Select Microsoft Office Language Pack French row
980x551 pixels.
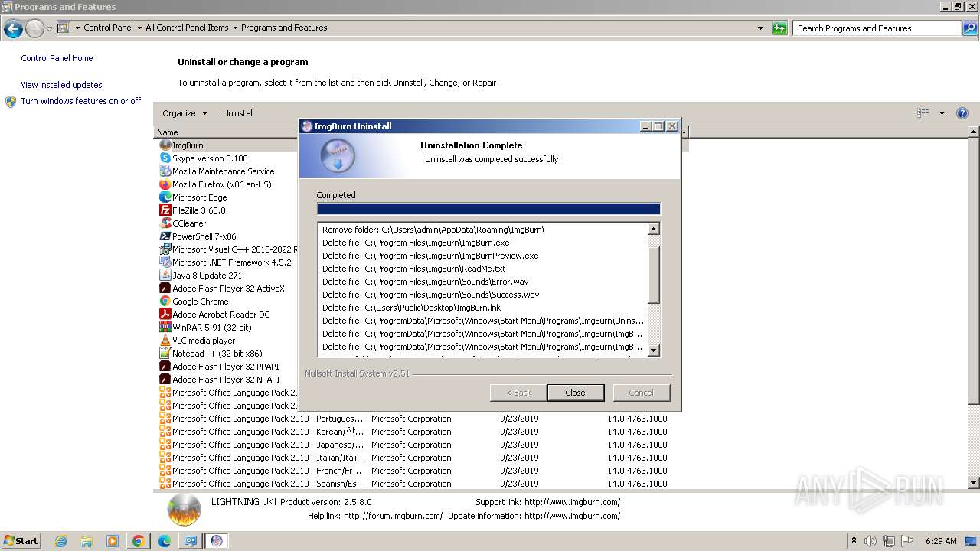click(x=413, y=471)
